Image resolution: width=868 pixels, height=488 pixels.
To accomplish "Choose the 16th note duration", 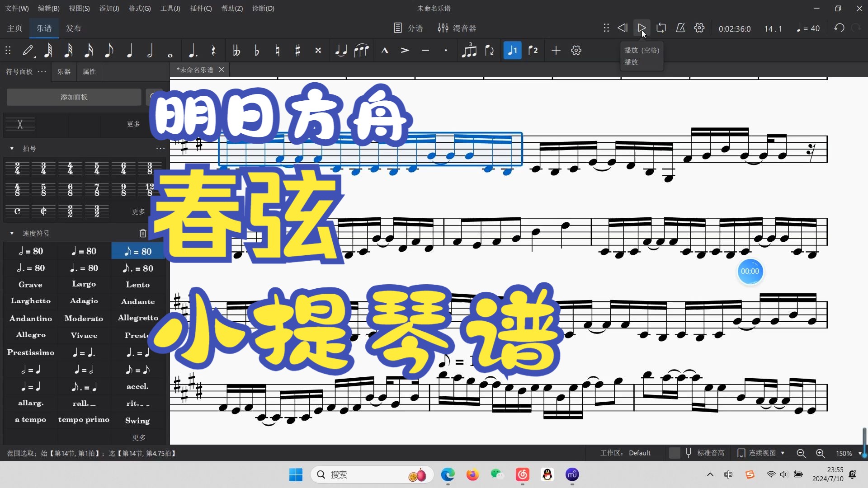I will click(x=89, y=51).
